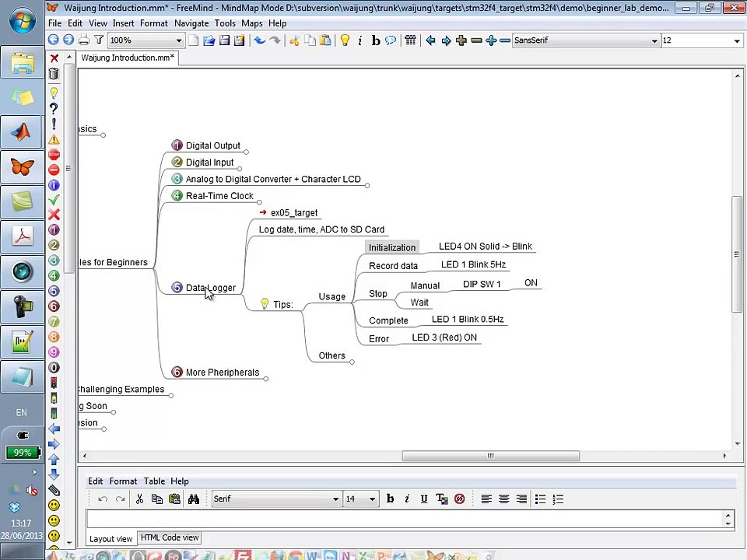
Task: Select the Data Logger node
Action: 211,288
